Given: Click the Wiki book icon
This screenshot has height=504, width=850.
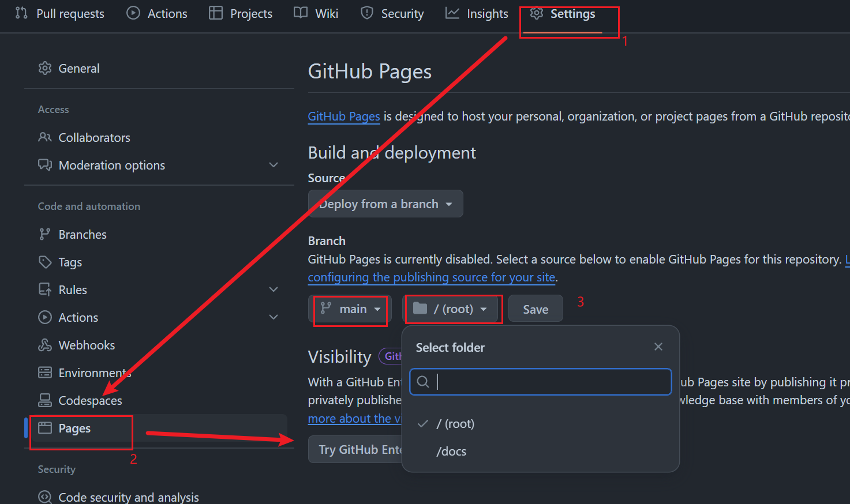Looking at the screenshot, I should click(x=301, y=13).
